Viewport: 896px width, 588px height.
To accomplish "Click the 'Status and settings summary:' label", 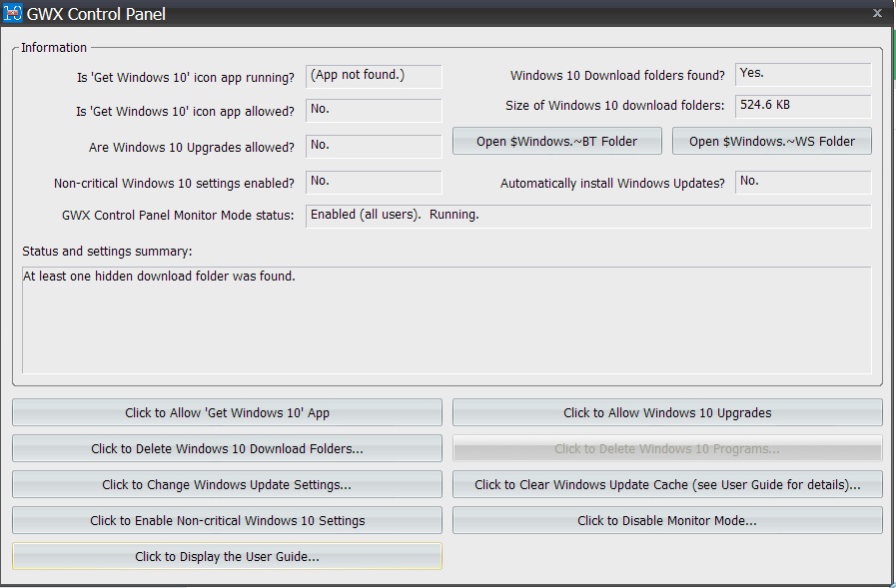I will point(107,252).
